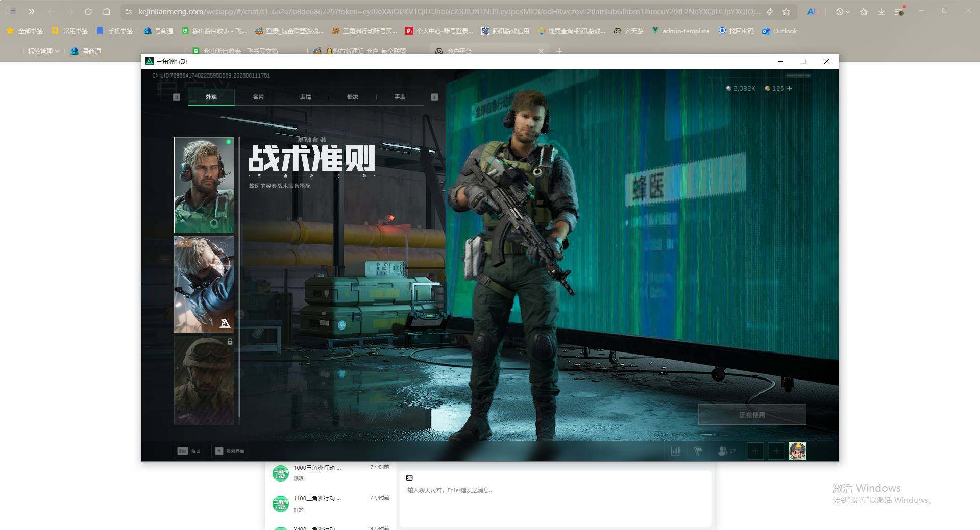The width and height of the screenshot is (980, 530).
Task: Click the flag icon in game footer
Action: pos(698,451)
